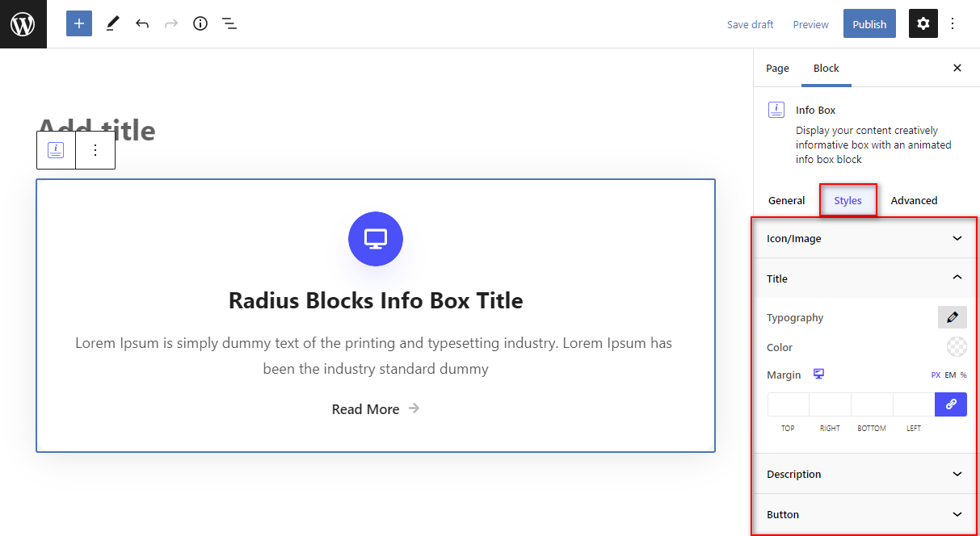Click the blue block inserter plus button
The height and width of the screenshot is (536, 980).
(x=79, y=23)
